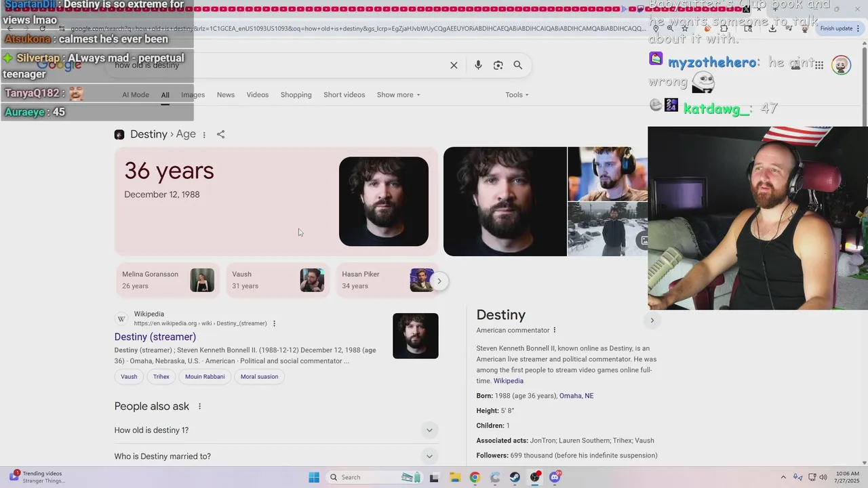Select the All results tab
868x488 pixels.
point(165,95)
